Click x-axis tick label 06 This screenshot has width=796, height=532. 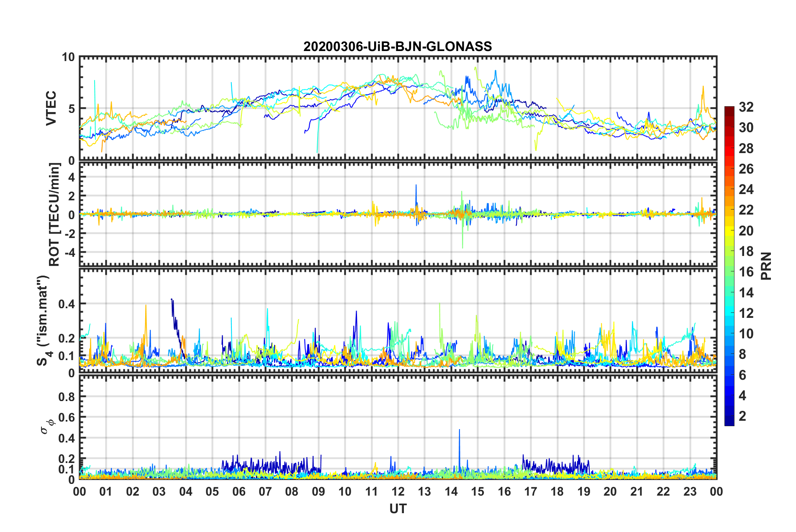239,491
